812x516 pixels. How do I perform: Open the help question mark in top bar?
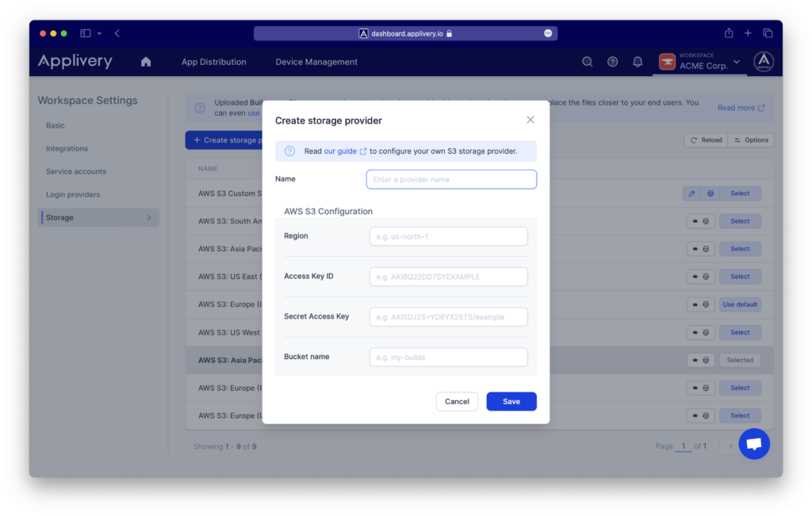click(x=613, y=62)
